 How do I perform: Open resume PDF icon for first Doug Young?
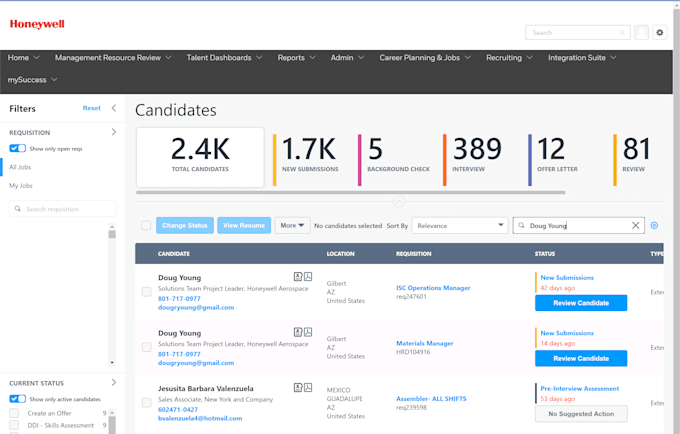(x=308, y=276)
